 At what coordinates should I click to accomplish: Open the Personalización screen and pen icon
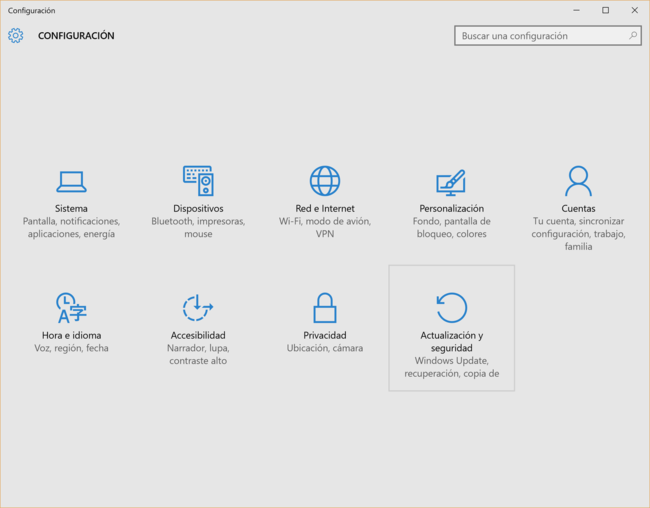451,181
